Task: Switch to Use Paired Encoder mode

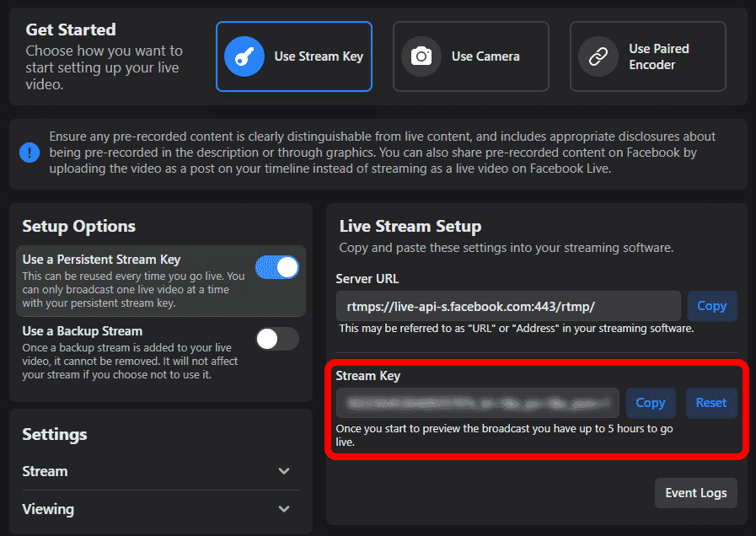Action: (x=647, y=56)
